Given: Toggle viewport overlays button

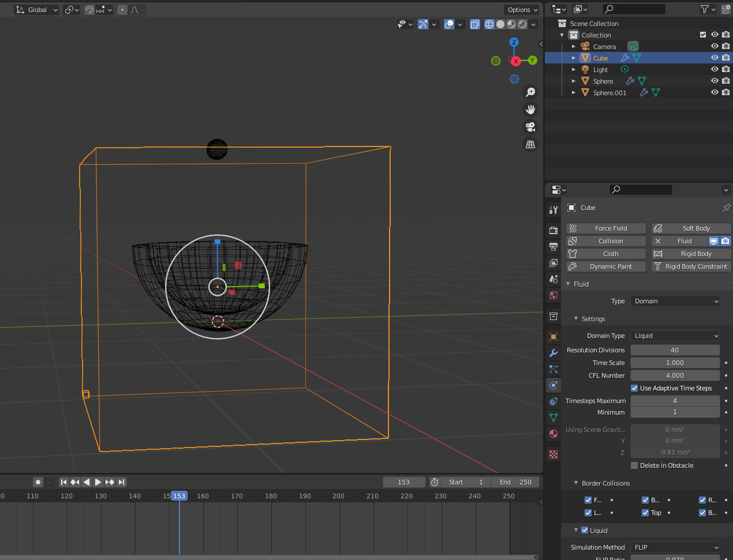Looking at the screenshot, I should 449,24.
